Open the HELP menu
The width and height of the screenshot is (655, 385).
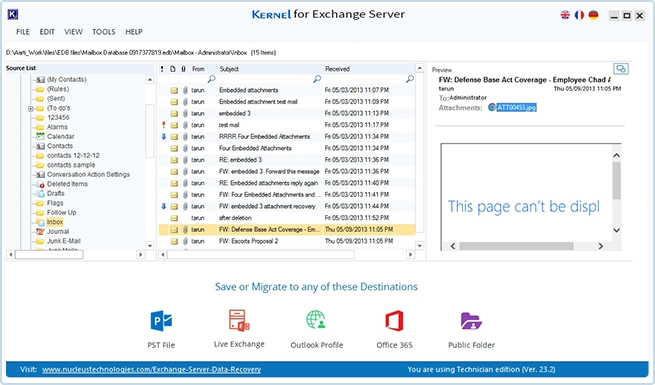[134, 32]
